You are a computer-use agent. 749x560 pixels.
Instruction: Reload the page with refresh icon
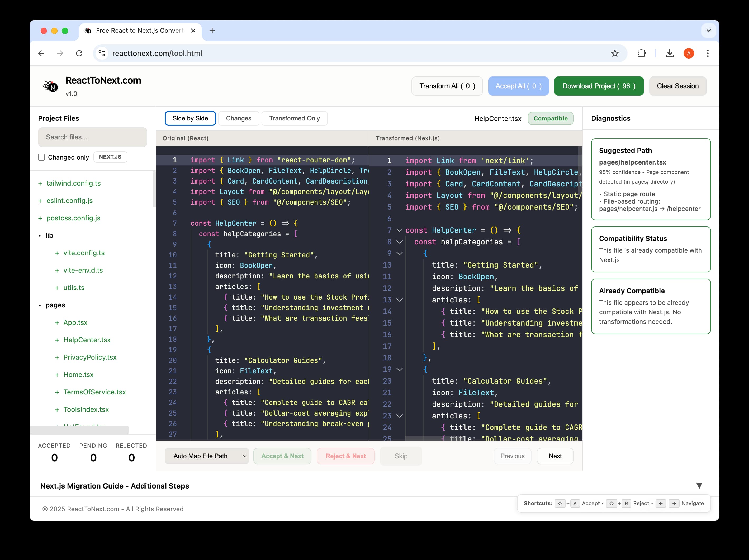pyautogui.click(x=80, y=53)
